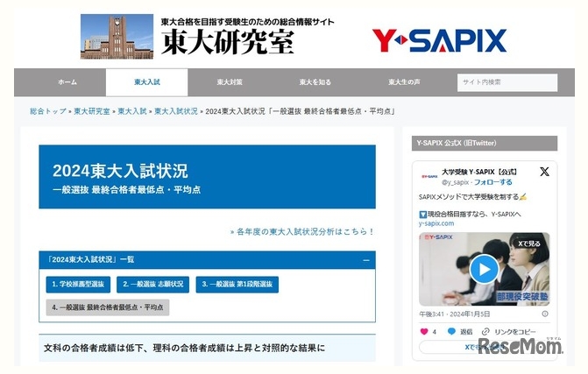
Task: Select the 東大入試 nav tab
Action: (x=147, y=82)
